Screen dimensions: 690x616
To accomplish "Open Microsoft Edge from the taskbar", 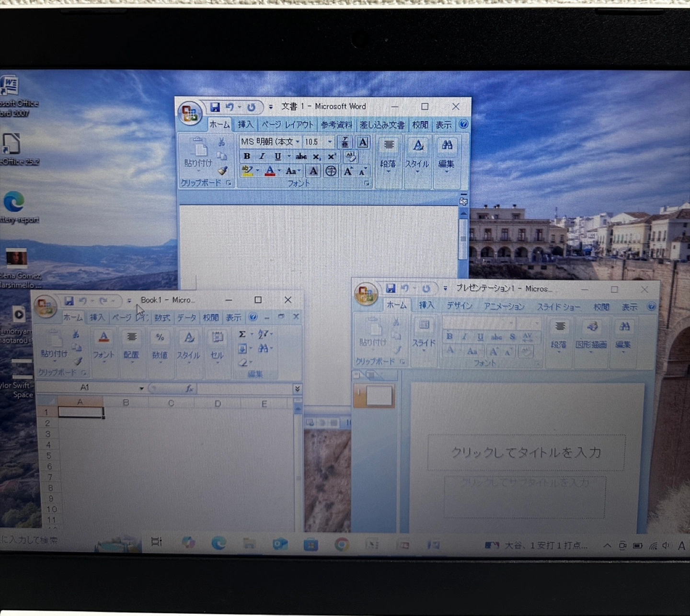I will click(x=219, y=544).
